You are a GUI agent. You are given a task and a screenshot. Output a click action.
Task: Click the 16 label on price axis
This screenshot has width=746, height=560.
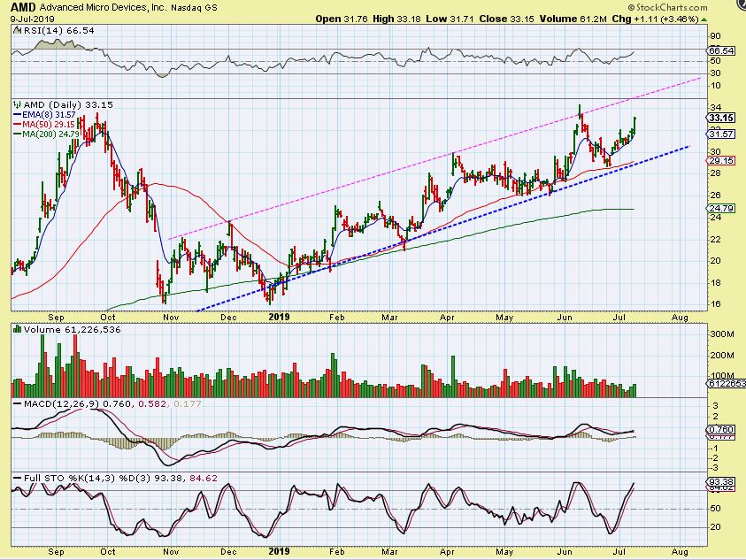click(715, 304)
